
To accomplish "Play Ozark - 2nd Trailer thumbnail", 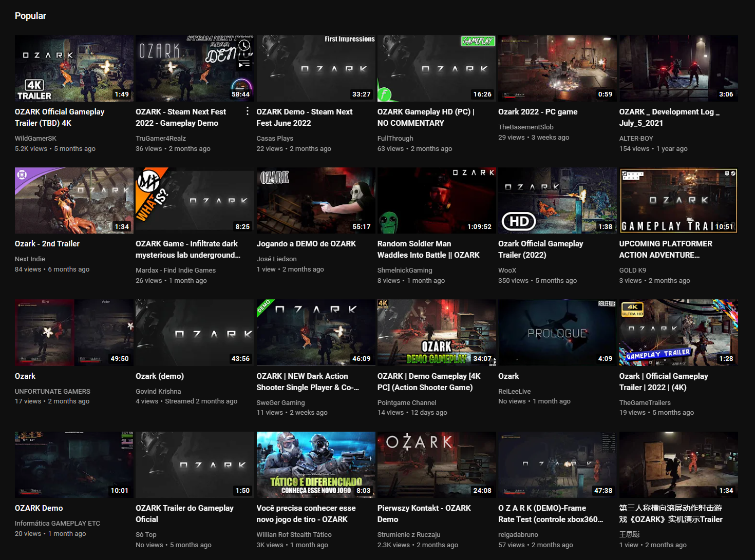I will pyautogui.click(x=74, y=200).
